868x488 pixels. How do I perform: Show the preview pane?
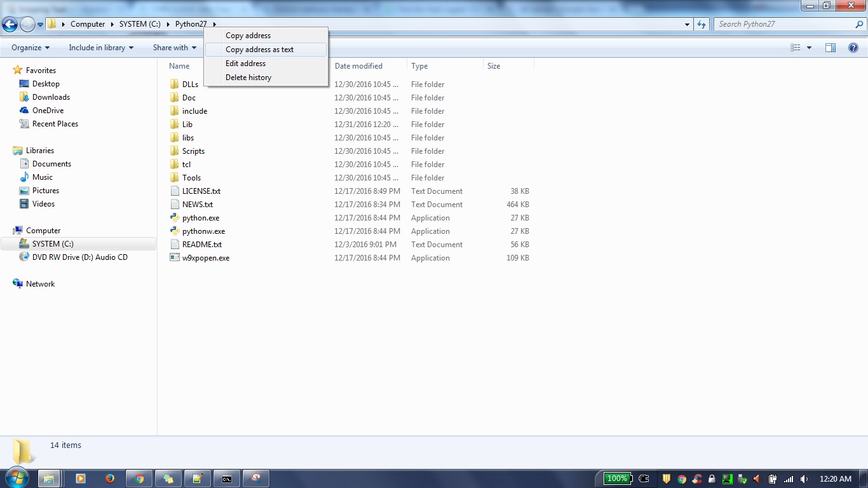pyautogui.click(x=831, y=48)
